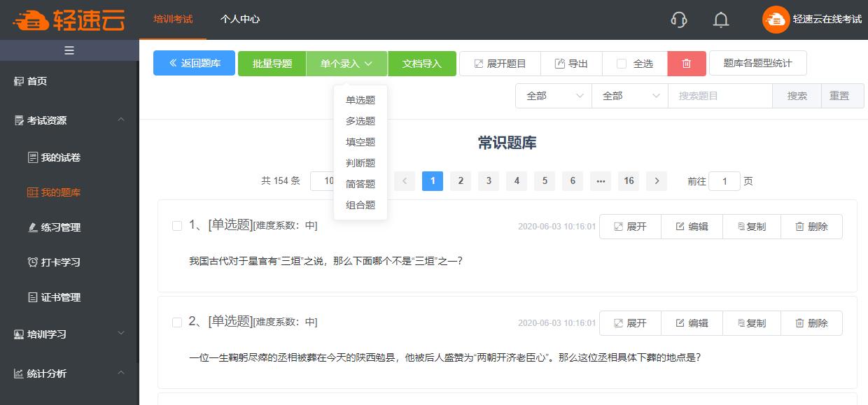Click the 批量导题 button
This screenshot has height=405, width=868.
pyautogui.click(x=272, y=63)
